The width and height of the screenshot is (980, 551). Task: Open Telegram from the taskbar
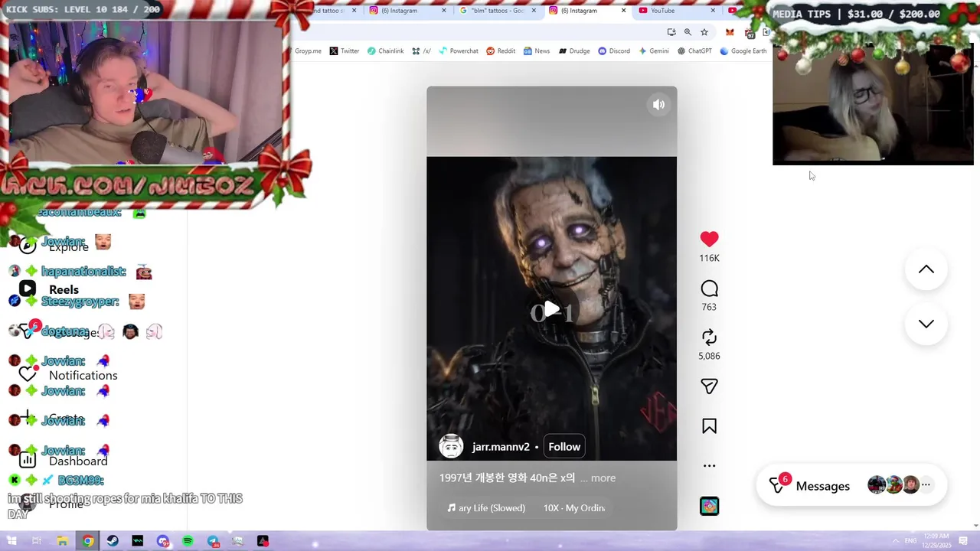point(213,541)
